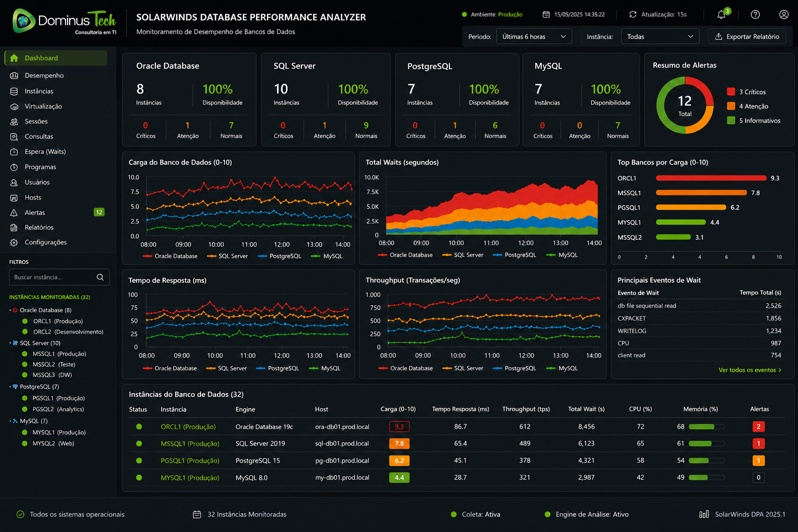Screen dimensions: 798x532
Task: Click the Espera (Waits) icon
Action: pos(14,152)
